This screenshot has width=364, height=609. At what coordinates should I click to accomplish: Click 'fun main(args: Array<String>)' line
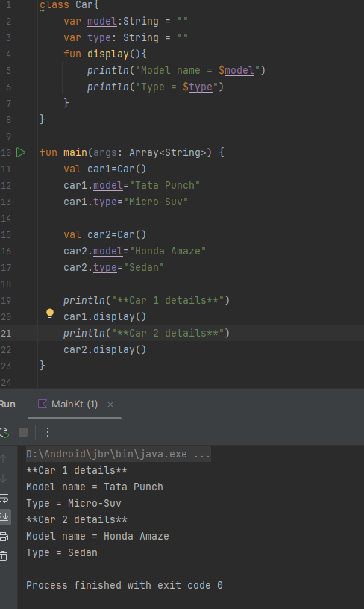[x=132, y=152]
